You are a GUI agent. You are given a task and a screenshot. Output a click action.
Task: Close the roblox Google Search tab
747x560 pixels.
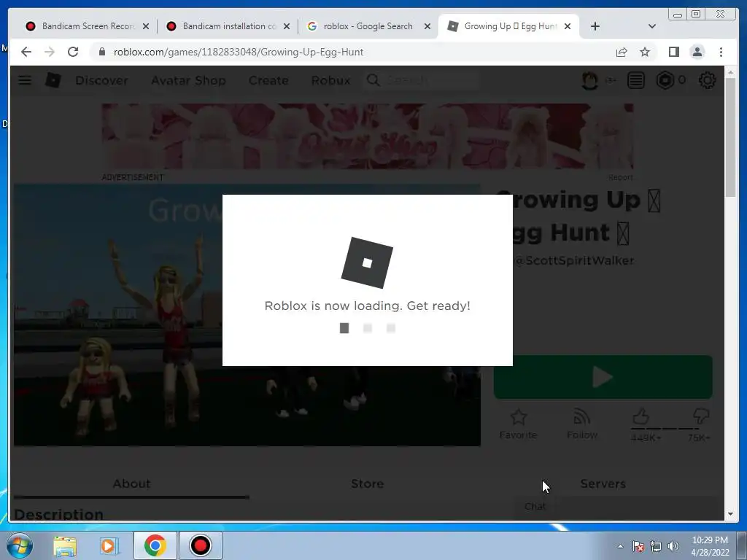click(x=427, y=26)
